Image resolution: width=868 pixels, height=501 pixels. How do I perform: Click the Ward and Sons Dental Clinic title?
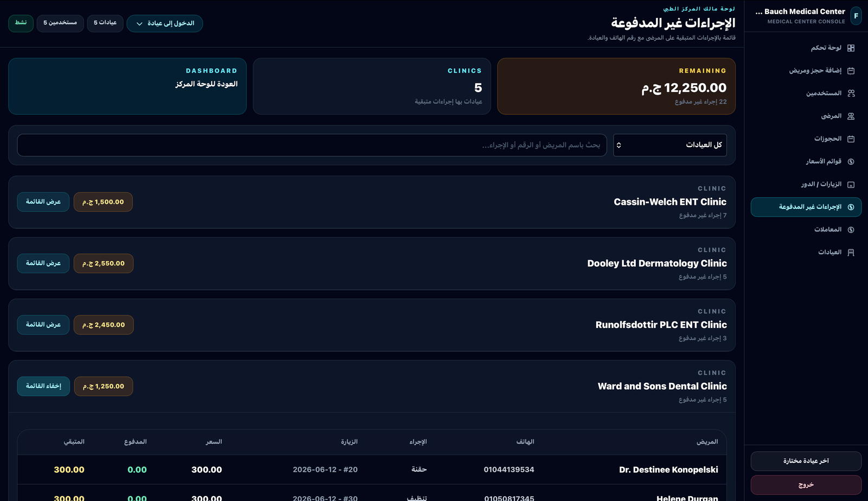pyautogui.click(x=662, y=386)
